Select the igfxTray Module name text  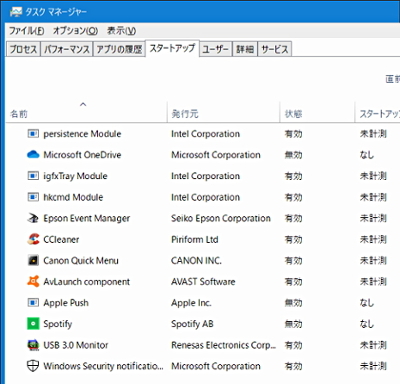(75, 176)
